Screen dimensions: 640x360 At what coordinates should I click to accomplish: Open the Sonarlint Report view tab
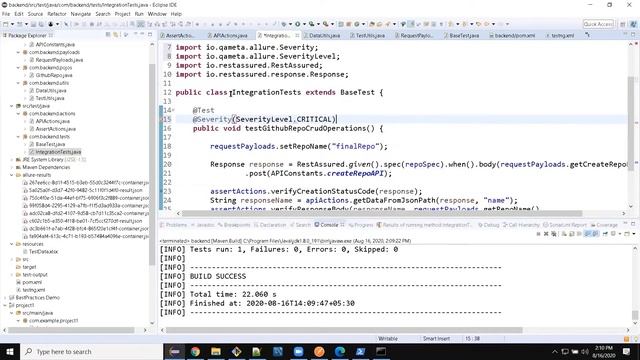[564, 225]
